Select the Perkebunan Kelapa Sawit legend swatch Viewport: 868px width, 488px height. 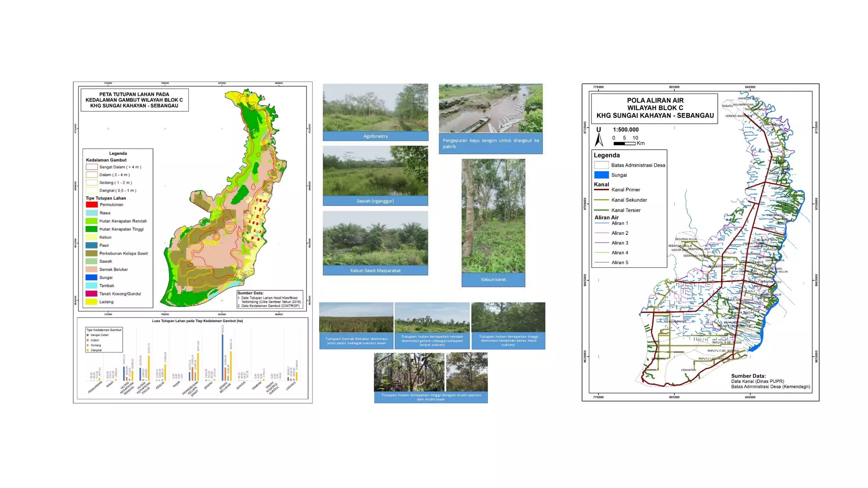[x=92, y=253]
